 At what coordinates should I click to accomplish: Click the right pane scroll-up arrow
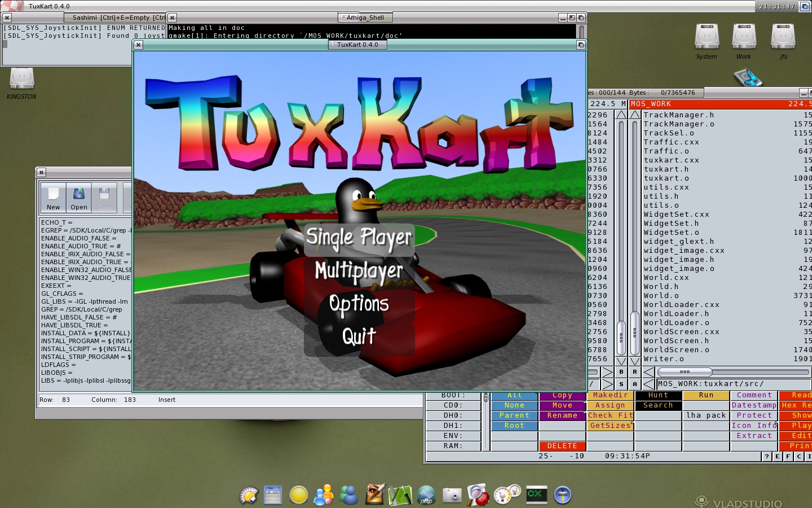click(635, 115)
